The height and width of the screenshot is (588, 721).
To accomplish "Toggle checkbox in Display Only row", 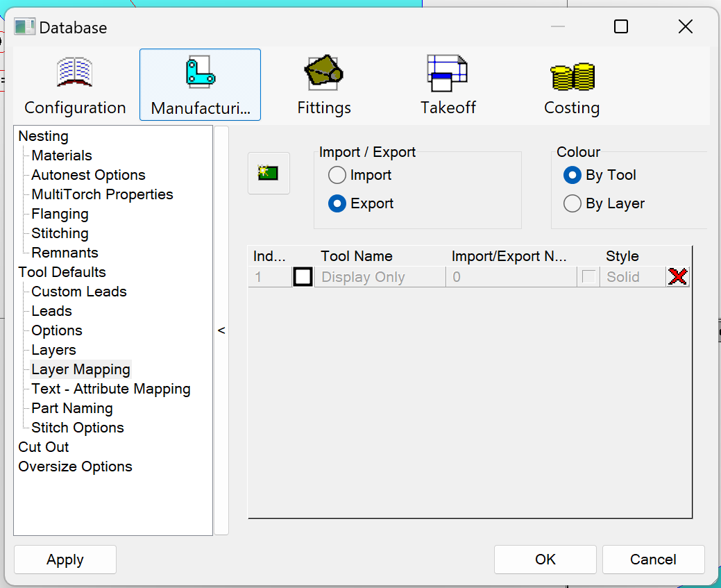I will point(589,277).
